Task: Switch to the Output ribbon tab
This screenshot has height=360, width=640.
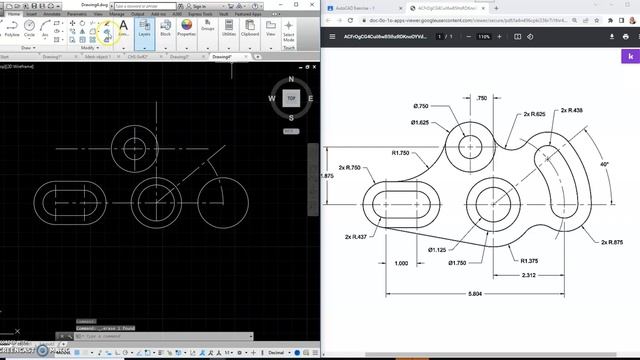Action: (x=137, y=14)
